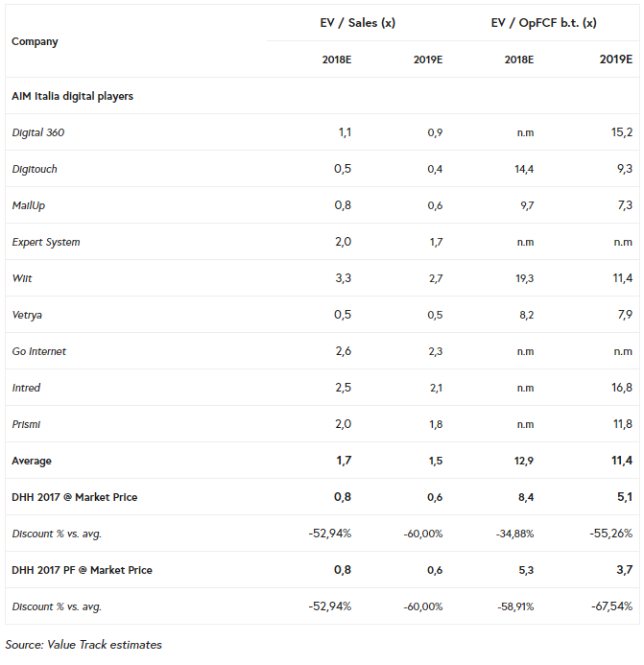Viewport: 644px width, 665px height.
Task: Select the -34,88% discount value
Action: [x=514, y=534]
